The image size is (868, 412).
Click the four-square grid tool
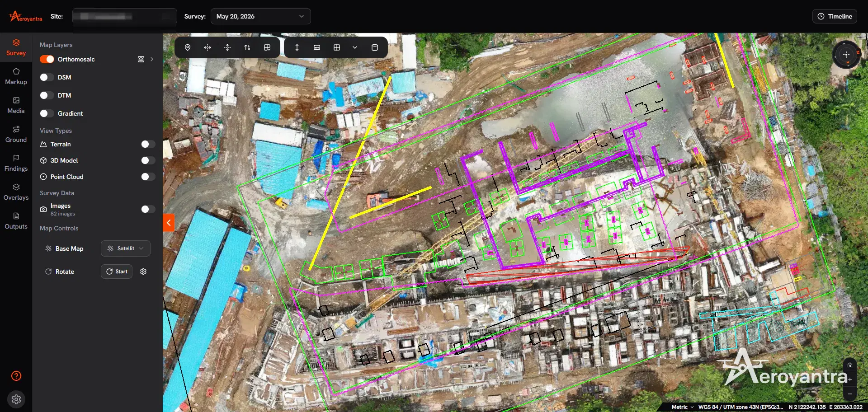pos(337,47)
